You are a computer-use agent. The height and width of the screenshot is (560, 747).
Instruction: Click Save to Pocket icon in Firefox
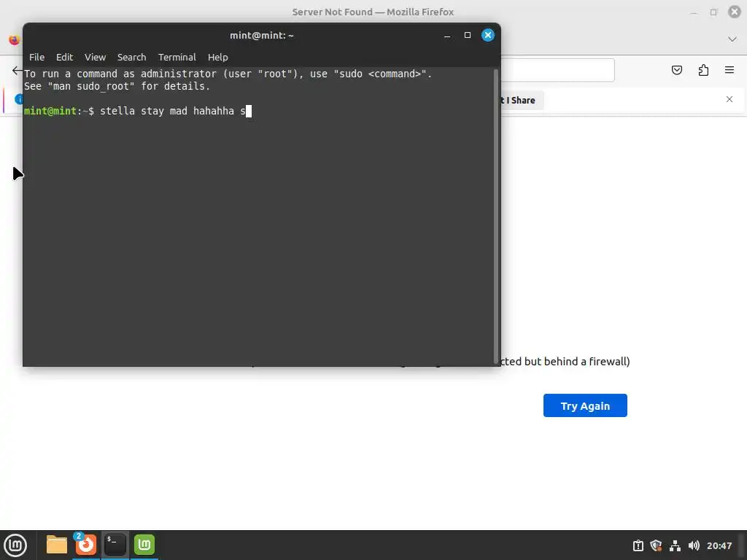[x=676, y=70]
